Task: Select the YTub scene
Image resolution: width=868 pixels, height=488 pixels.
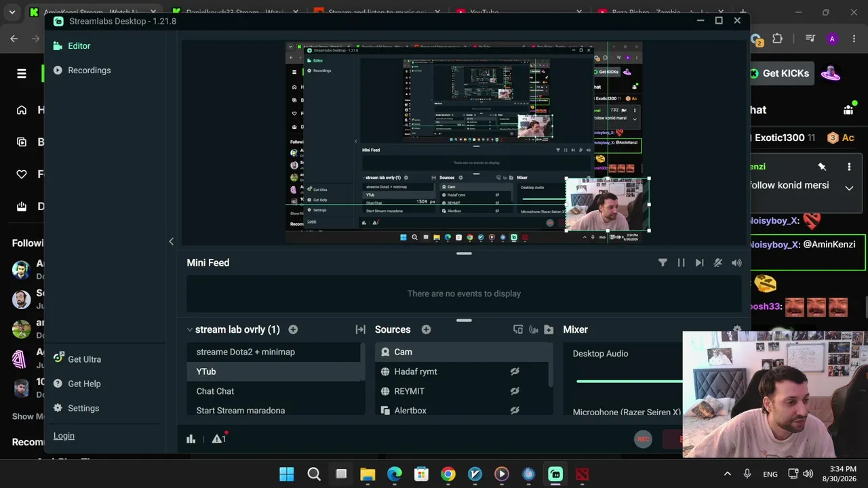Action: coord(275,371)
